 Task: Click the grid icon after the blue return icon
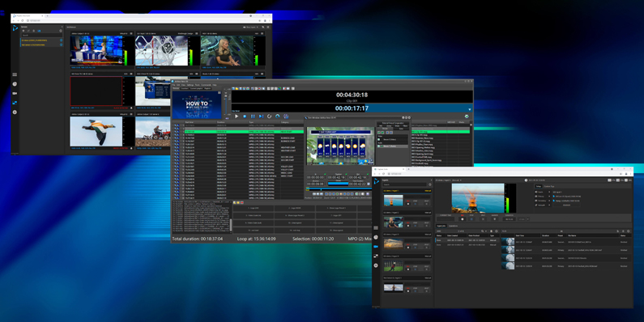coord(286,117)
